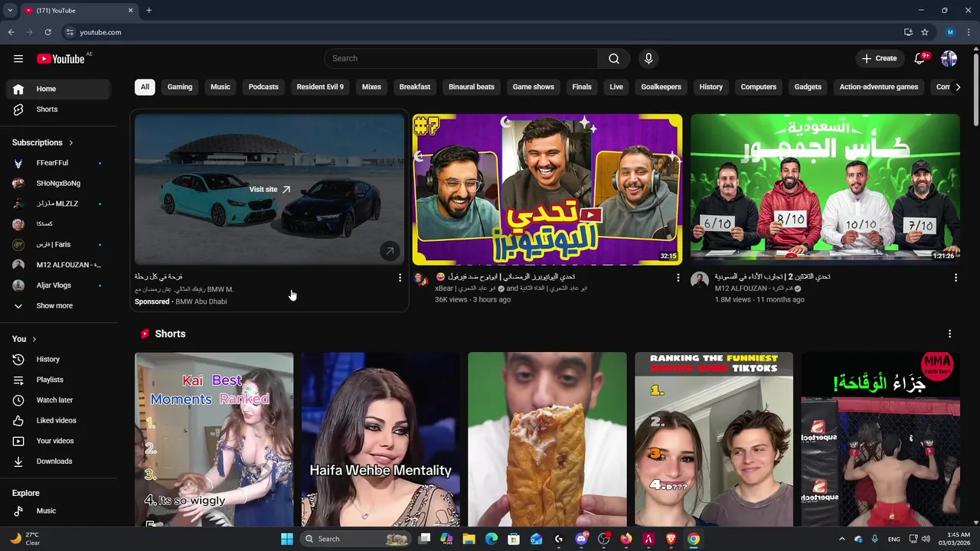Select the All filter chip
Image resolution: width=980 pixels, height=551 pixels.
145,87
